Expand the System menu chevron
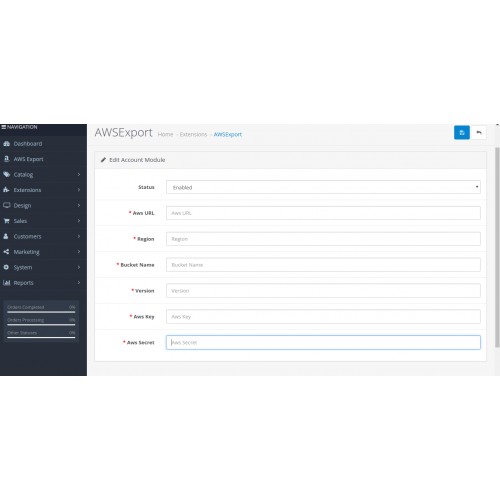Image resolution: width=500 pixels, height=500 pixels. coord(79,267)
